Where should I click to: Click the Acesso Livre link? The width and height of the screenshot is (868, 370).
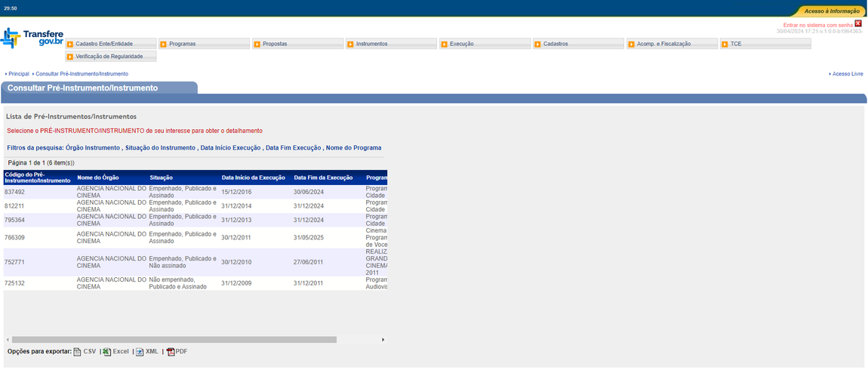click(x=847, y=74)
